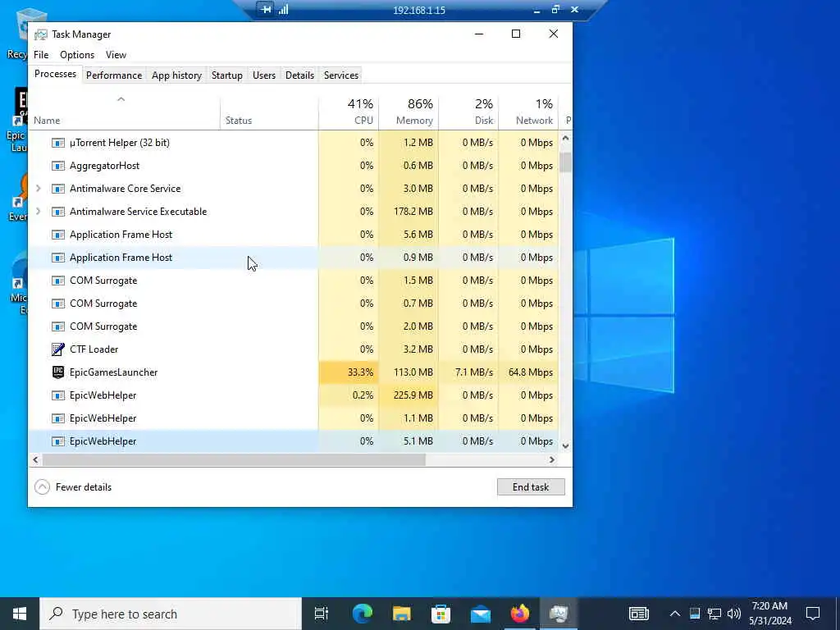Click the 178.2 MB memory cell
This screenshot has width=840, height=630.
pyautogui.click(x=409, y=212)
